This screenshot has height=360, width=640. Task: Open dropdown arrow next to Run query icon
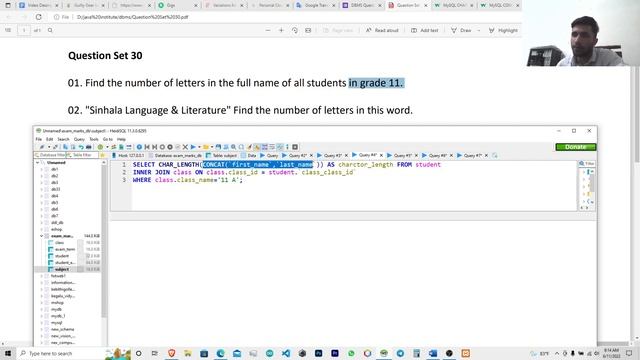[199, 147]
